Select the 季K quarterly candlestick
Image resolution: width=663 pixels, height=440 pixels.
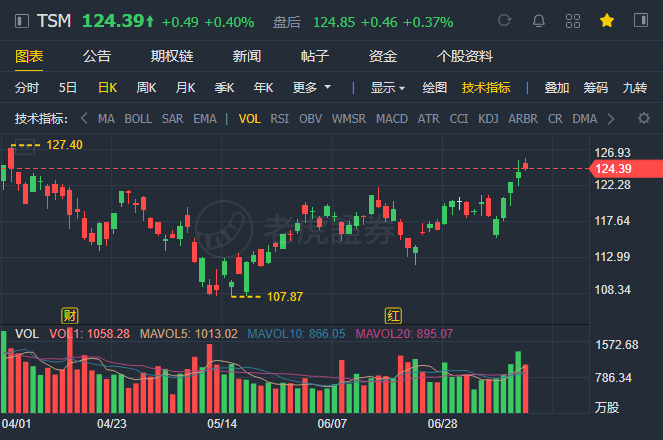tap(225, 88)
